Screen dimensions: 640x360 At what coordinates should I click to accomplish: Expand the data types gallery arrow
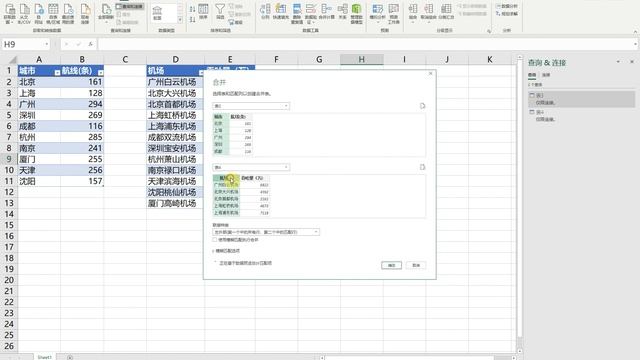click(180, 19)
